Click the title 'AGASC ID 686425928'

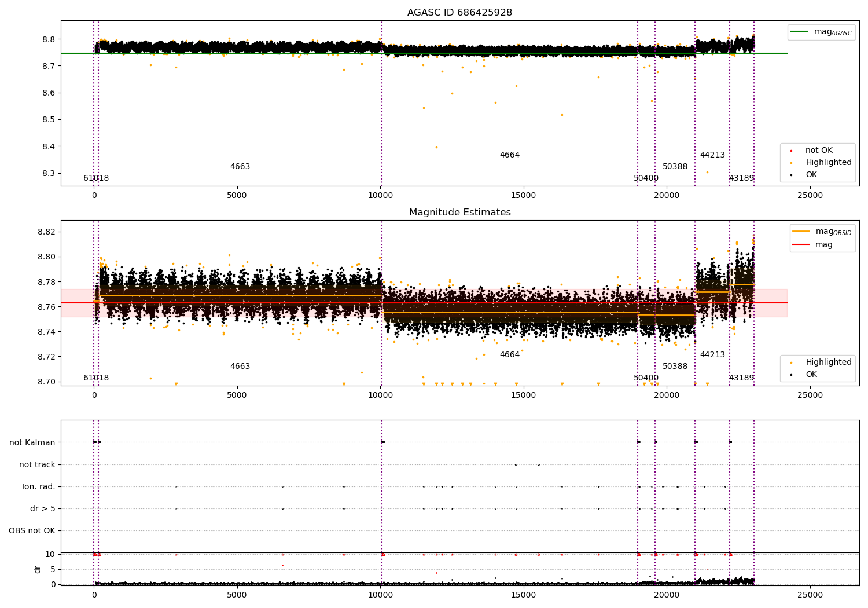click(459, 13)
